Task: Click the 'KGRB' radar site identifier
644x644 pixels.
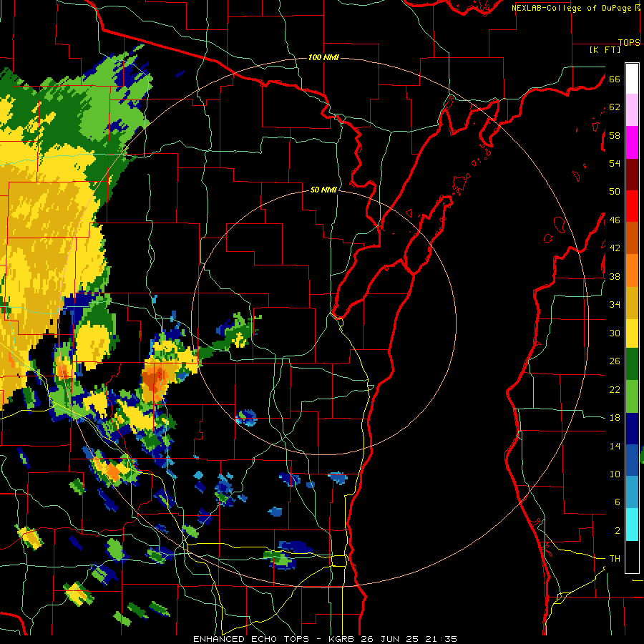Action: (343, 639)
